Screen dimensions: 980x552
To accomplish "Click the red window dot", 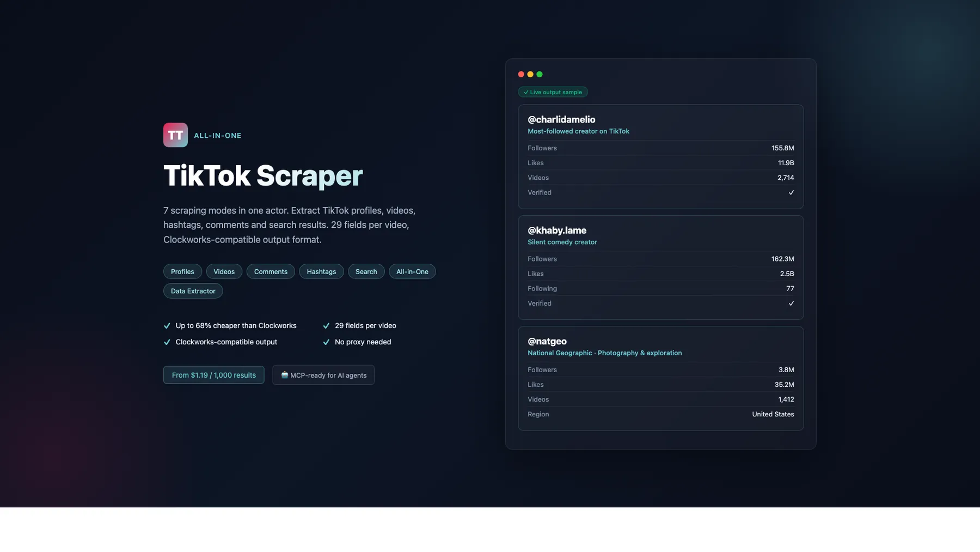I will [x=521, y=74].
